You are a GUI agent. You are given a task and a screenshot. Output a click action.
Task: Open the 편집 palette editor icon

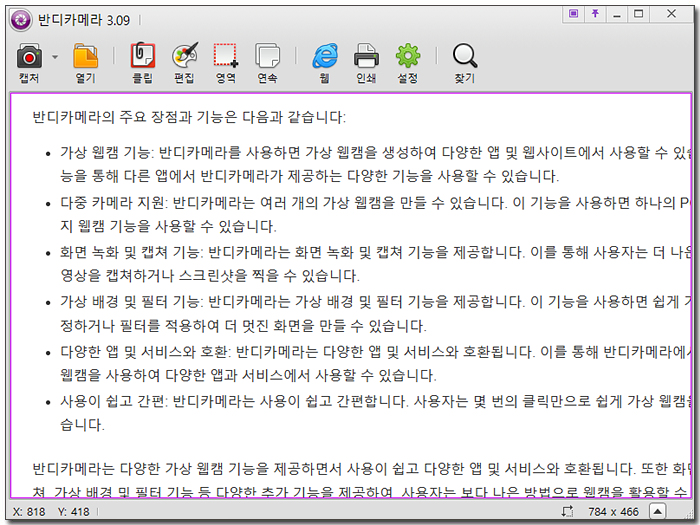[185, 56]
